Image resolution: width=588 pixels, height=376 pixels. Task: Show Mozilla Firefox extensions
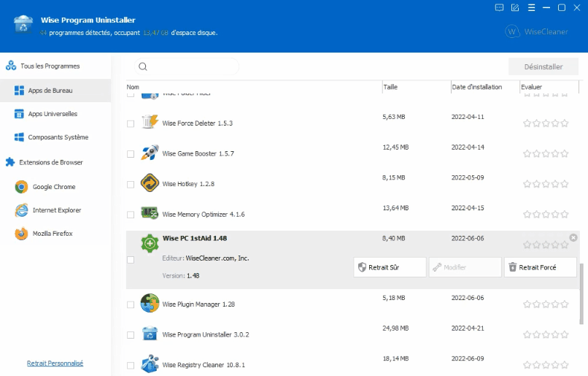pos(55,234)
